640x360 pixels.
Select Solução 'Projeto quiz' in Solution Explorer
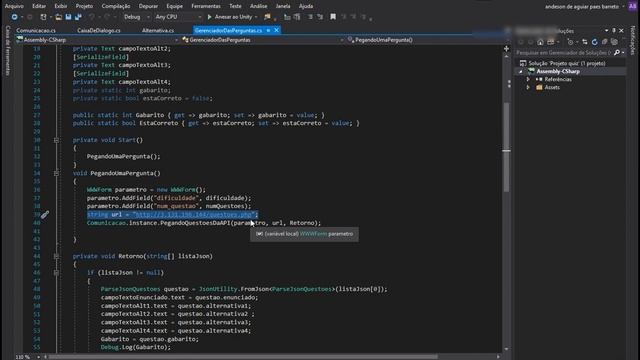pyautogui.click(x=567, y=63)
